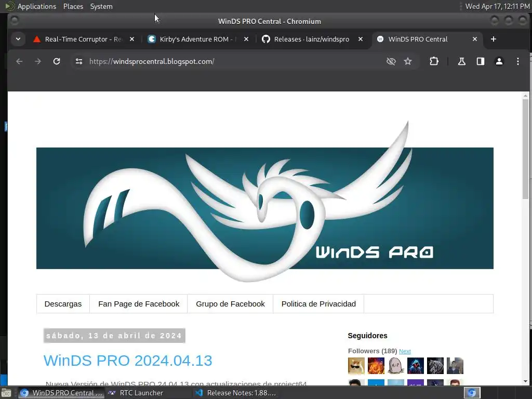The width and height of the screenshot is (532, 399).
Task: Open the Descargas page link
Action: click(63, 303)
